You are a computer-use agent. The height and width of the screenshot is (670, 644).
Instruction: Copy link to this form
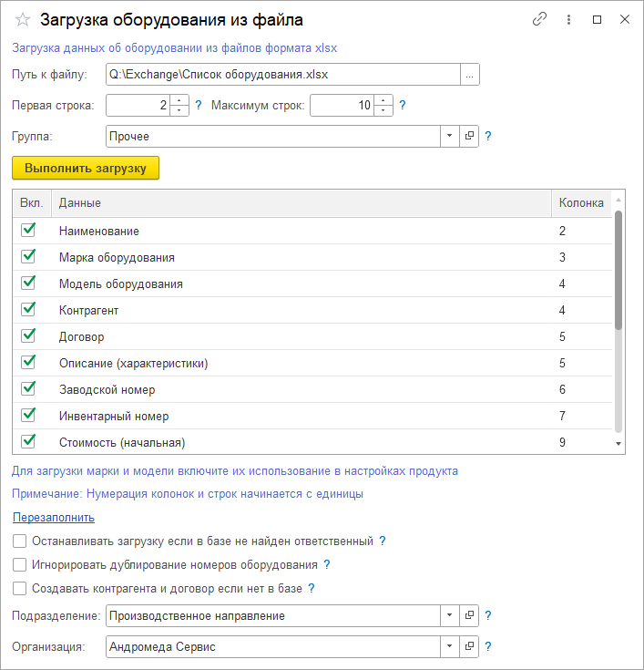pos(539,19)
